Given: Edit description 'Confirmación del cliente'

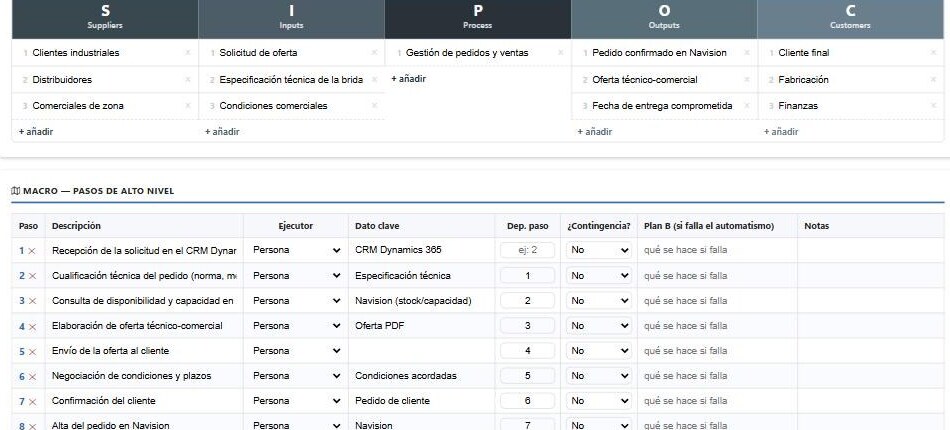Looking at the screenshot, I should click(144, 400).
